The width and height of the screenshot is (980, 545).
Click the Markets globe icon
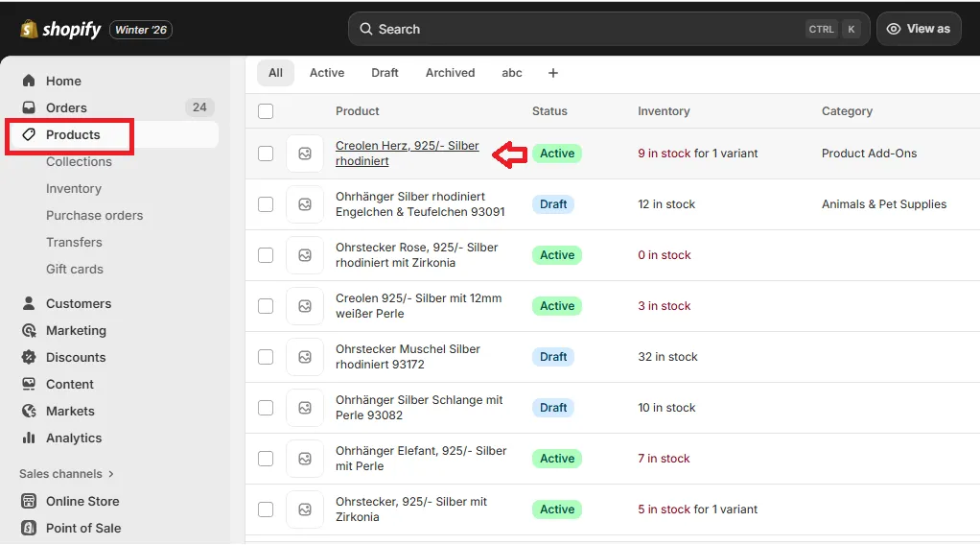pos(29,411)
